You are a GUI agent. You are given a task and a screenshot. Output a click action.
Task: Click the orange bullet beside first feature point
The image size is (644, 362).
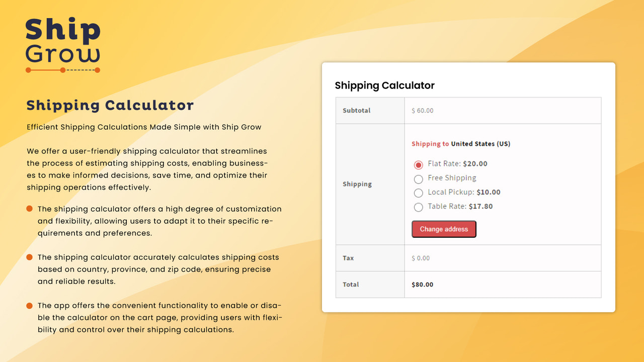(29, 208)
